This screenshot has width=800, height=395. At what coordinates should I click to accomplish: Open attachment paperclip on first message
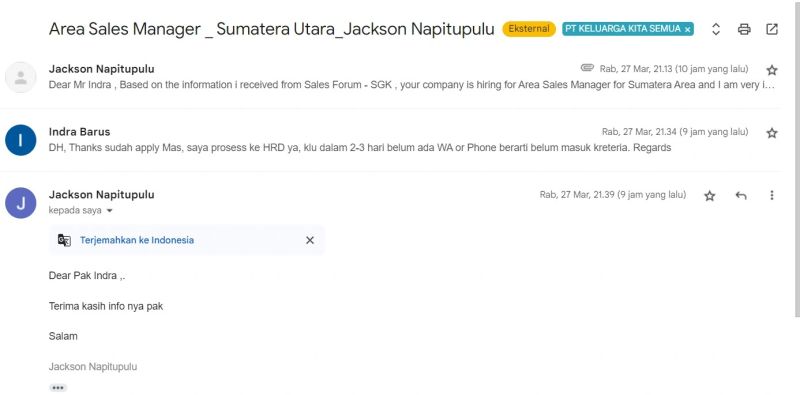[x=587, y=68]
